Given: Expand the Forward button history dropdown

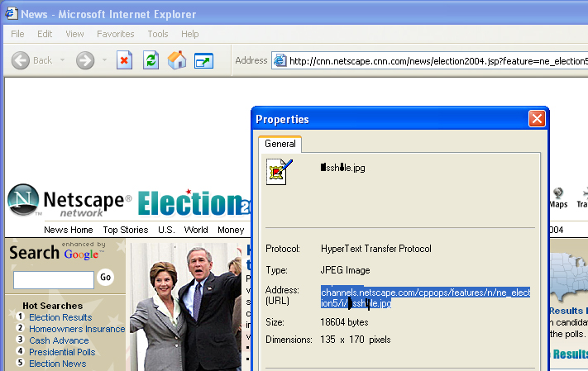Looking at the screenshot, I should 104,60.
